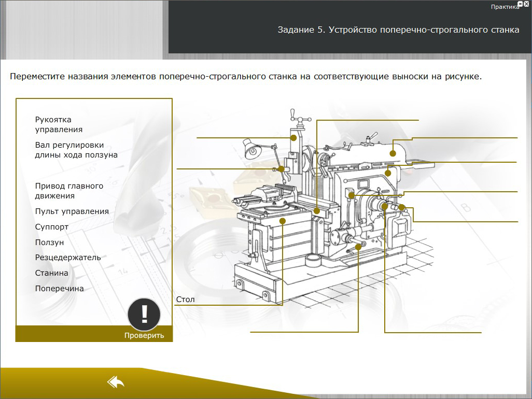Click the callout dot on the machine table
The width and height of the screenshot is (532, 399).
click(283, 221)
